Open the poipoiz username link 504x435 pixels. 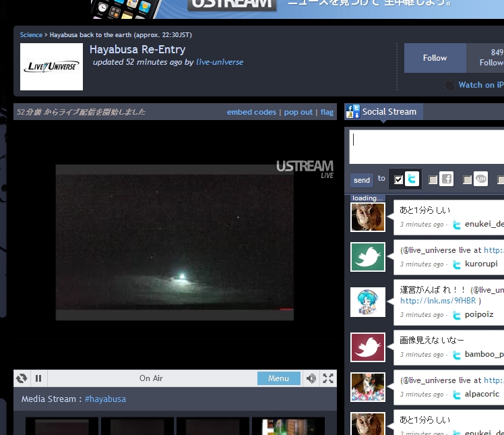479,314
